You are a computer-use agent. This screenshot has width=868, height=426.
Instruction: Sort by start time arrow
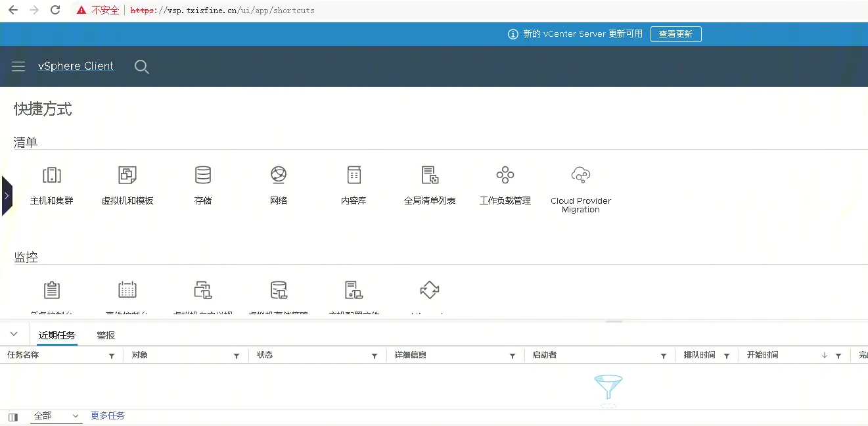[824, 355]
